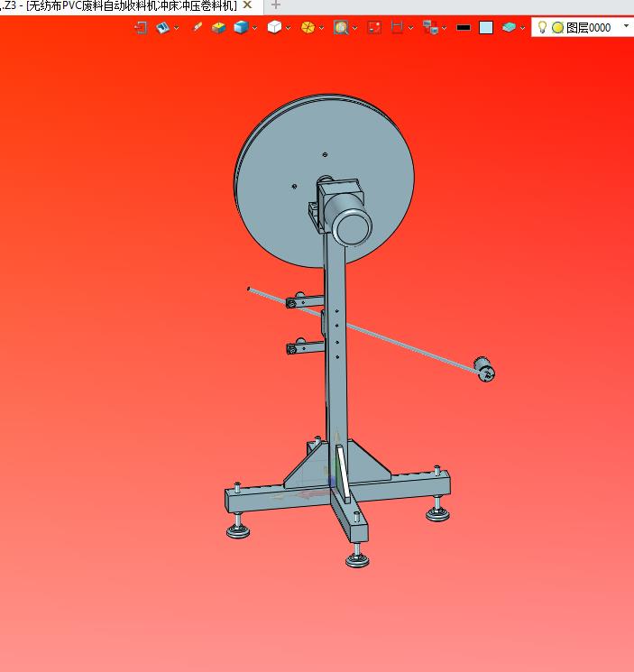Open the 图层0000 layer dropdown

point(626,26)
